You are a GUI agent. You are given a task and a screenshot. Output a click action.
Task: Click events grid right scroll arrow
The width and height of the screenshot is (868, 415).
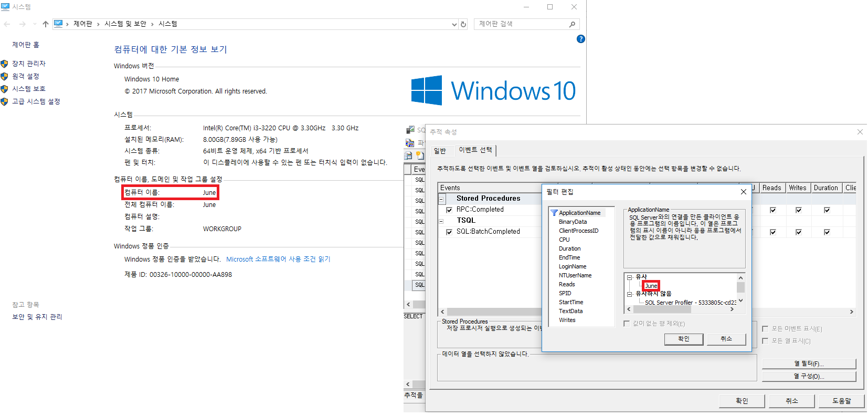pos(851,312)
